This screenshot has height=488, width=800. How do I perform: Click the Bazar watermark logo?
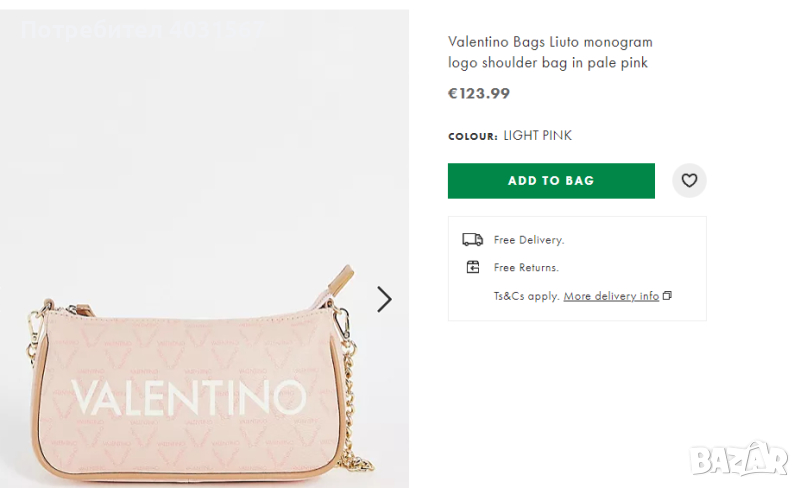[739, 459]
